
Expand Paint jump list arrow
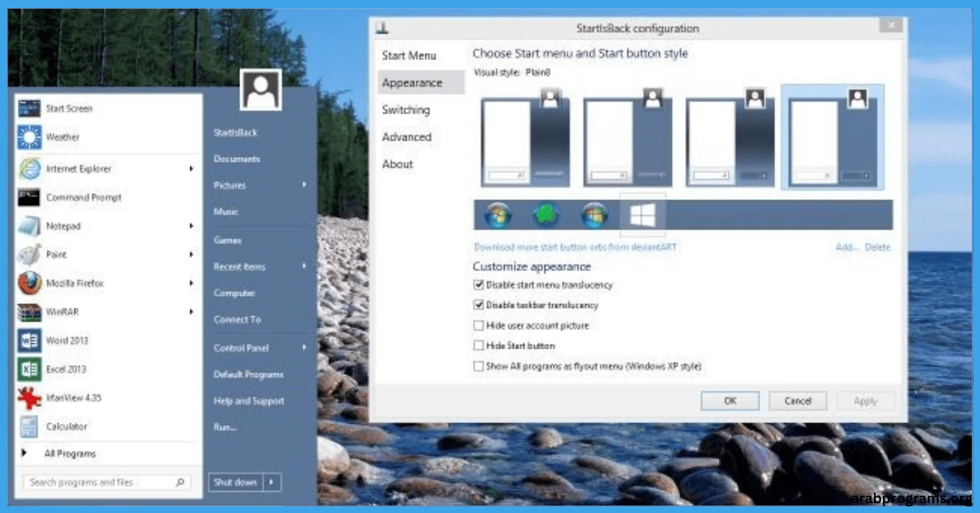191,254
